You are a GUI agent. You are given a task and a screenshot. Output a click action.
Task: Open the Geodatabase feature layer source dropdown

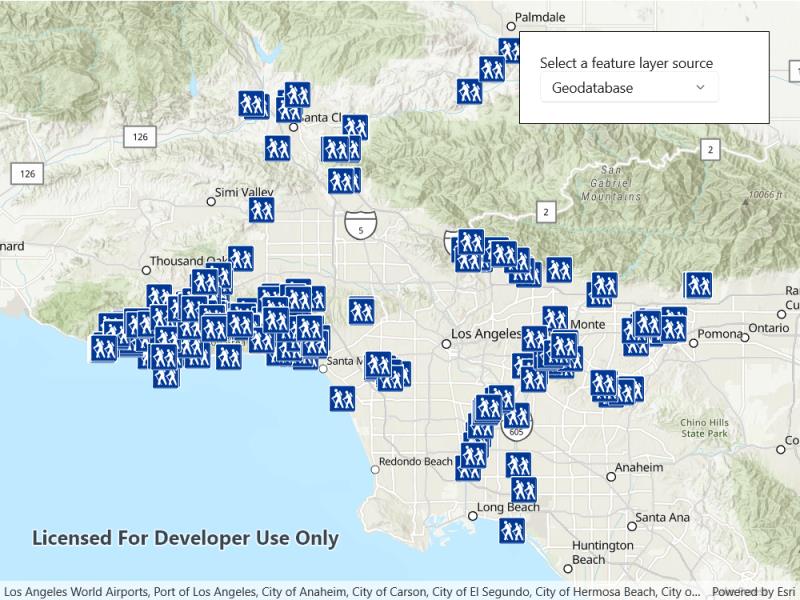tap(629, 88)
